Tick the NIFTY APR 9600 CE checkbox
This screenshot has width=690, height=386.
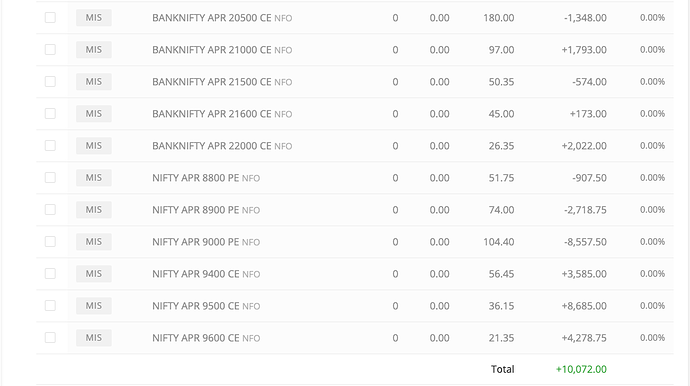50,338
